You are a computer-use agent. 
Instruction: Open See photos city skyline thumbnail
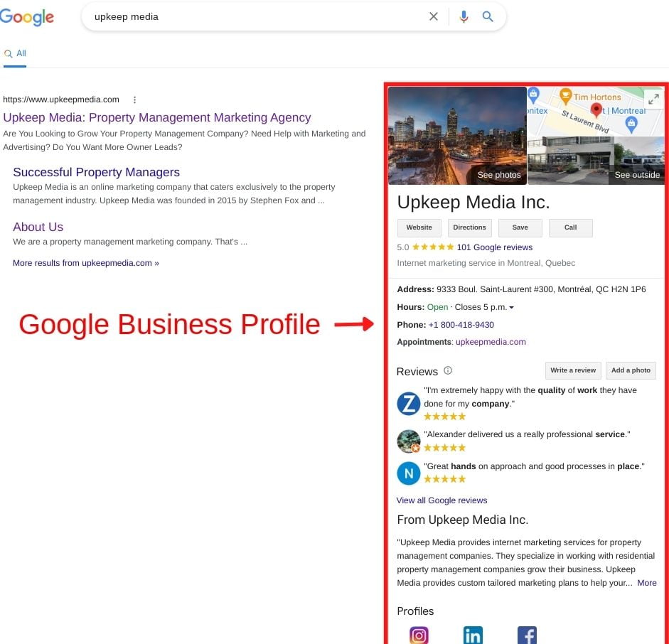457,136
